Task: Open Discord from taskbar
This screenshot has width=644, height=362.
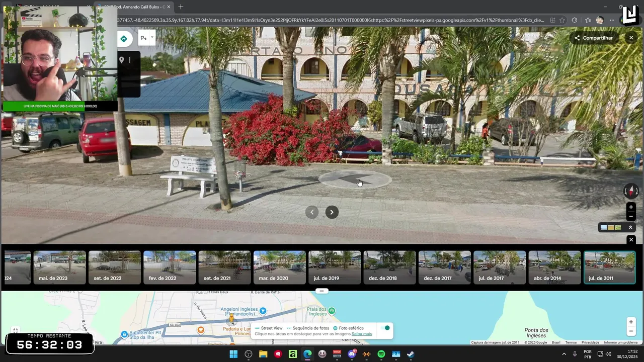Action: coord(352,354)
